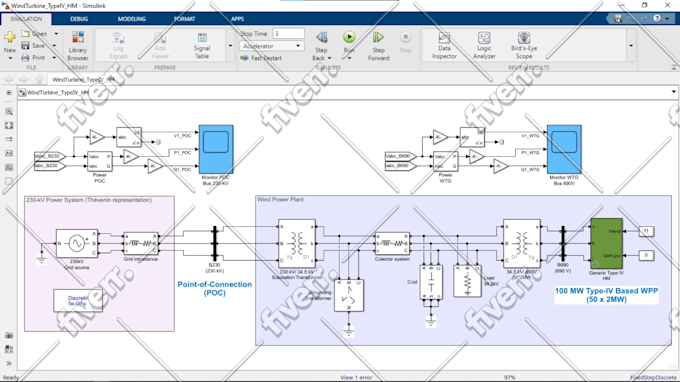This screenshot has height=382, width=680.
Task: Switch to the SIMULATION tab
Action: coord(26,19)
